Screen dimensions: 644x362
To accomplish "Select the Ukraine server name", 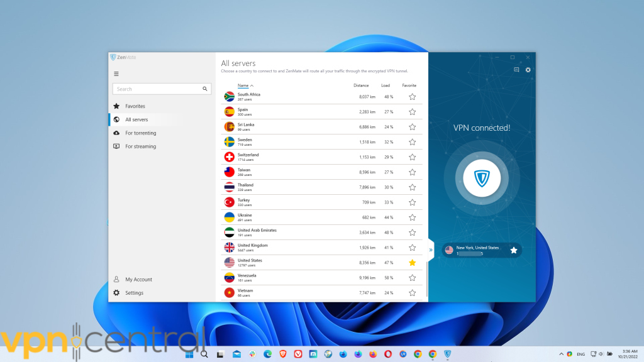I will coord(245,215).
